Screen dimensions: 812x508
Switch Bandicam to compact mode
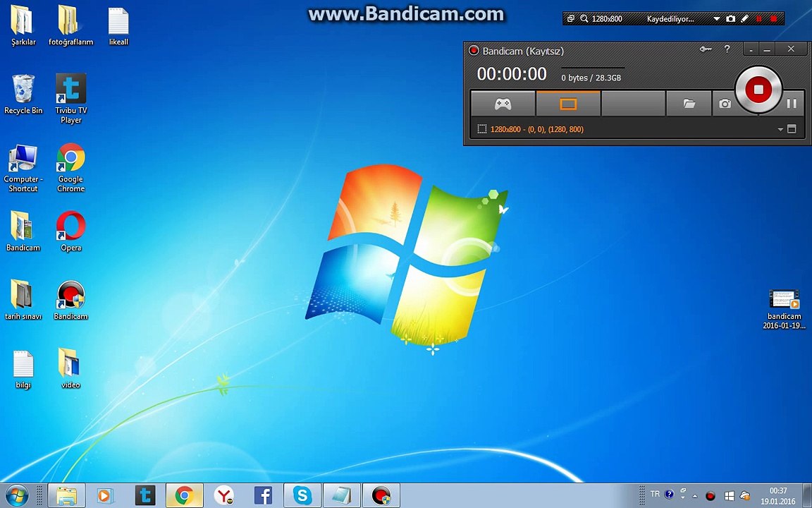point(751,49)
